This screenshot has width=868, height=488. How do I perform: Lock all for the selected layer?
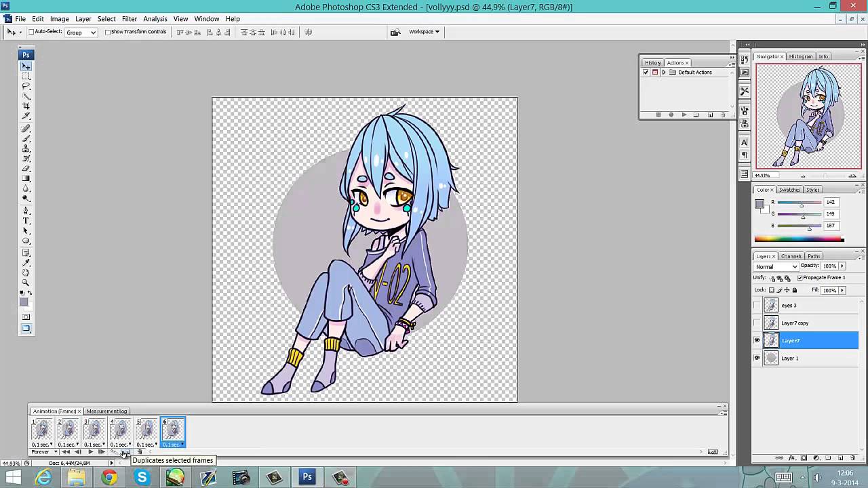[795, 290]
